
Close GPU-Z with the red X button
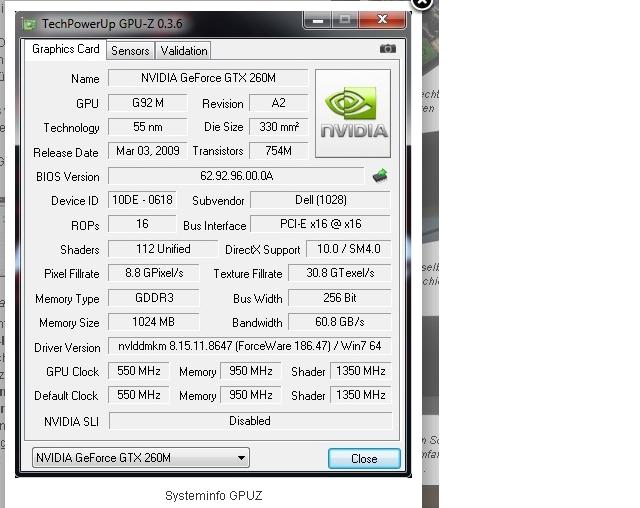[382, 20]
